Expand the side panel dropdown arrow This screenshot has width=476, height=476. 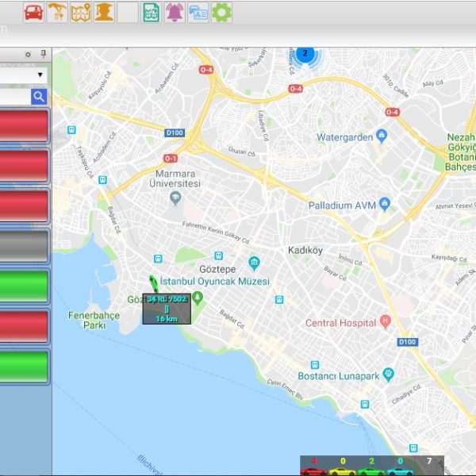point(40,75)
